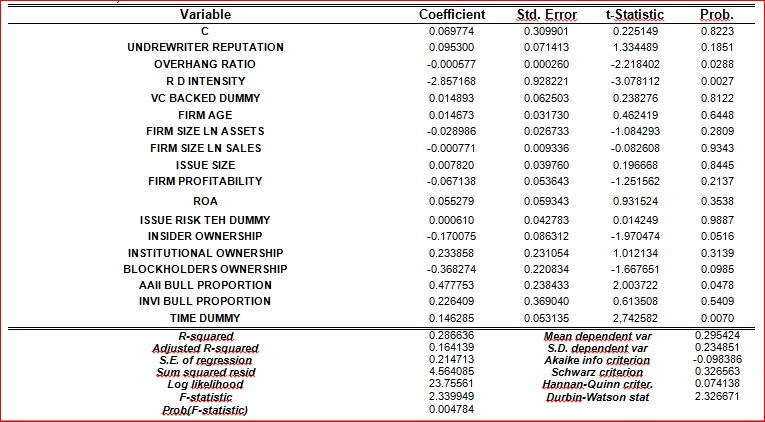The height and width of the screenshot is (422, 765).
Task: Click the Variable column header
Action: pyautogui.click(x=205, y=15)
